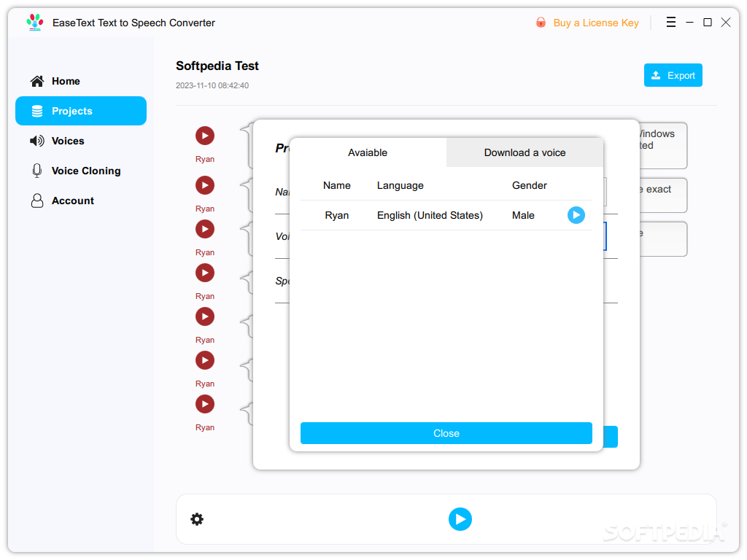Click the text box containing 'exact'
This screenshot has height=560, width=747.
coord(662,195)
